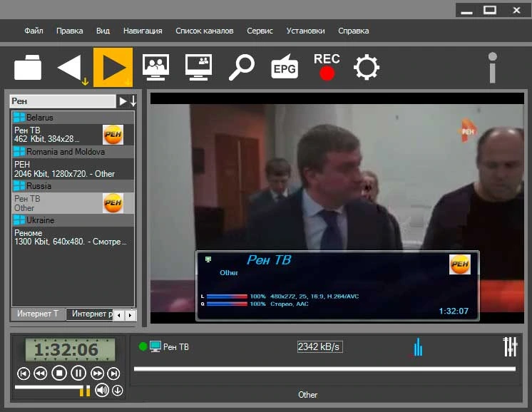Click the channel search field with Рен

pyautogui.click(x=63, y=101)
